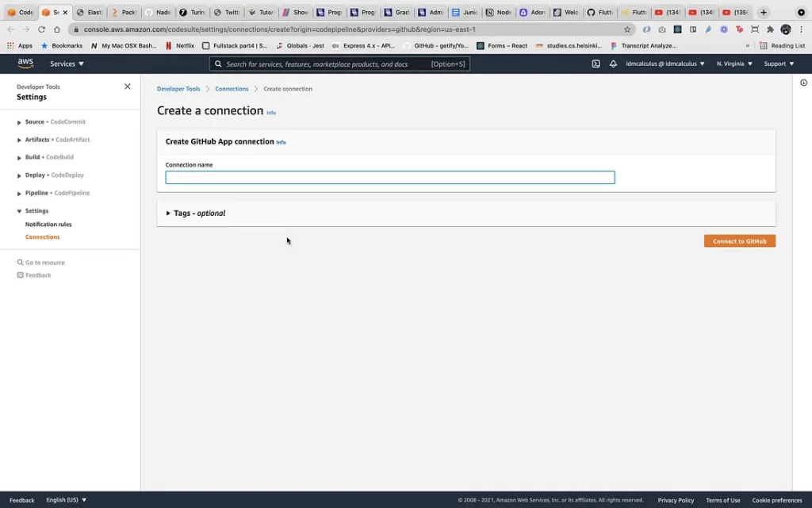Open the Support menu

779,63
